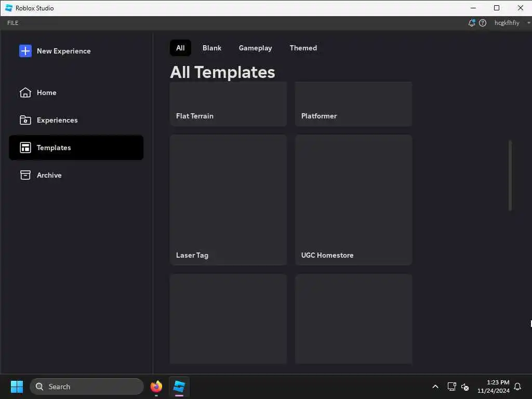This screenshot has width=532, height=399.
Task: Select the All templates tab
Action: click(180, 48)
